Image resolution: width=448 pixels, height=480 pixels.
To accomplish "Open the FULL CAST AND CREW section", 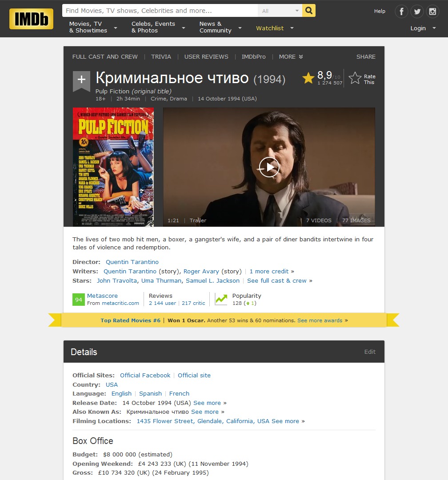I will (105, 56).
